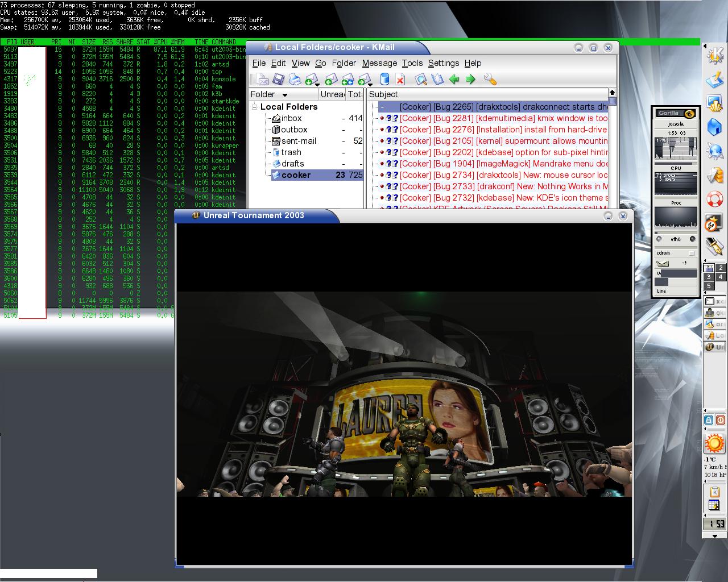Select the sent-mail folder

pos(299,141)
